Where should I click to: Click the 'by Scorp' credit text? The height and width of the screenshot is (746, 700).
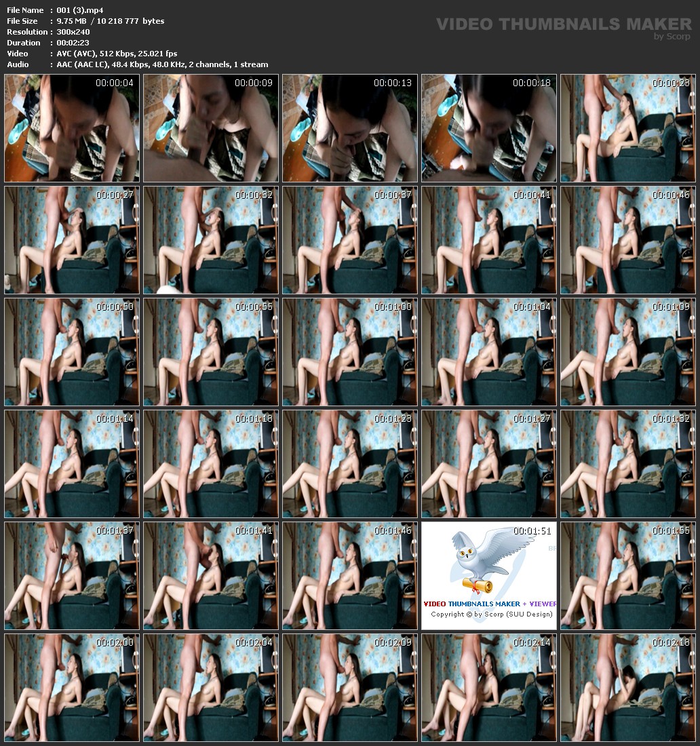[672, 37]
